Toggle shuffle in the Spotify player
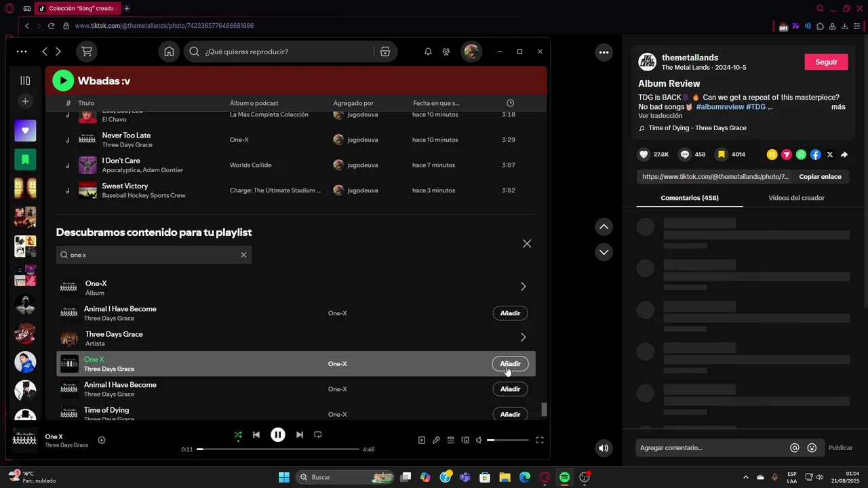The width and height of the screenshot is (868, 488). 238,435
